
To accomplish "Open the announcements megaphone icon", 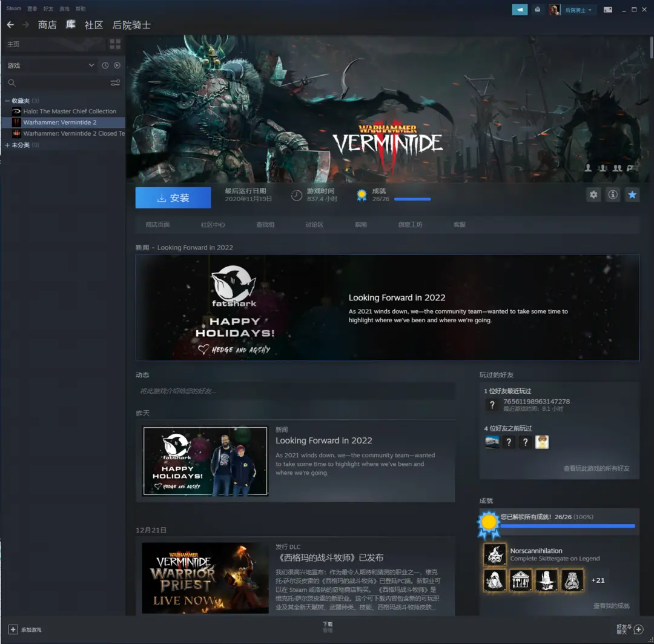I will point(520,10).
